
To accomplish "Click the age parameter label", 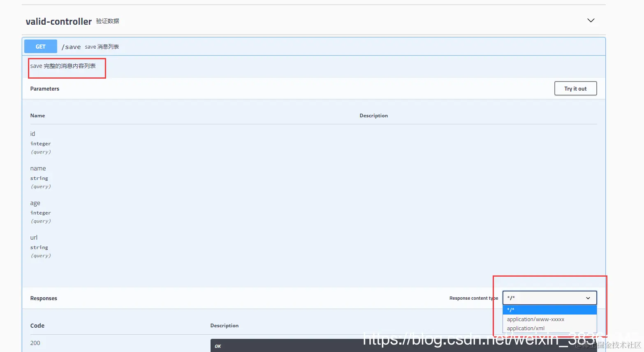I will coord(35,203).
